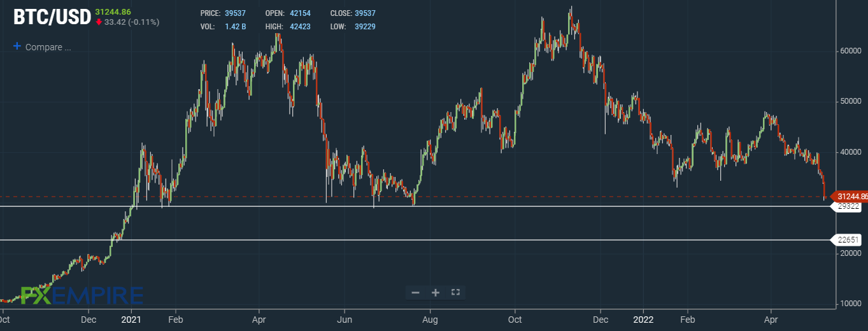This screenshot has height=331, width=868.
Task: Click the Aug label on time axis
Action: pyautogui.click(x=430, y=319)
